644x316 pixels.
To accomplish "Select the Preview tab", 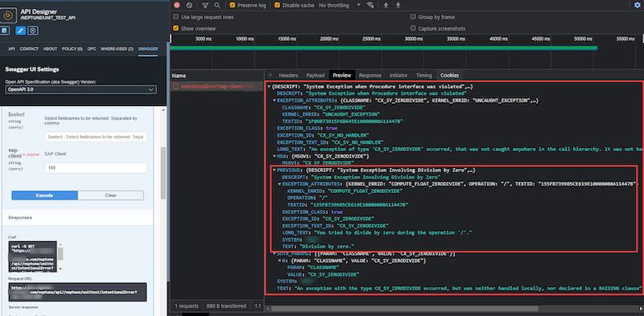I will (341, 75).
